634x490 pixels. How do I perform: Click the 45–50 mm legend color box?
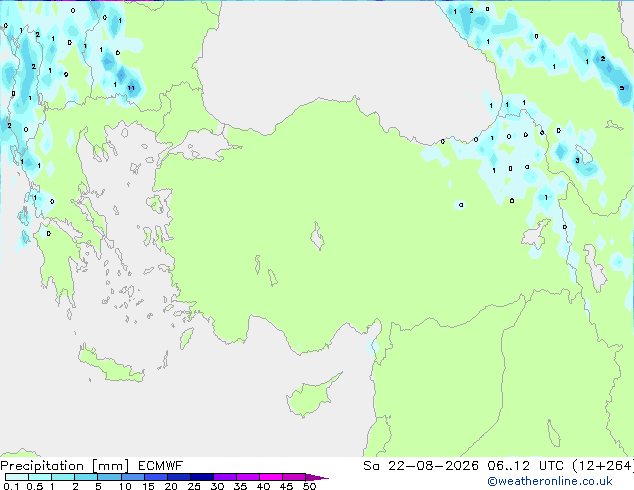click(294, 477)
